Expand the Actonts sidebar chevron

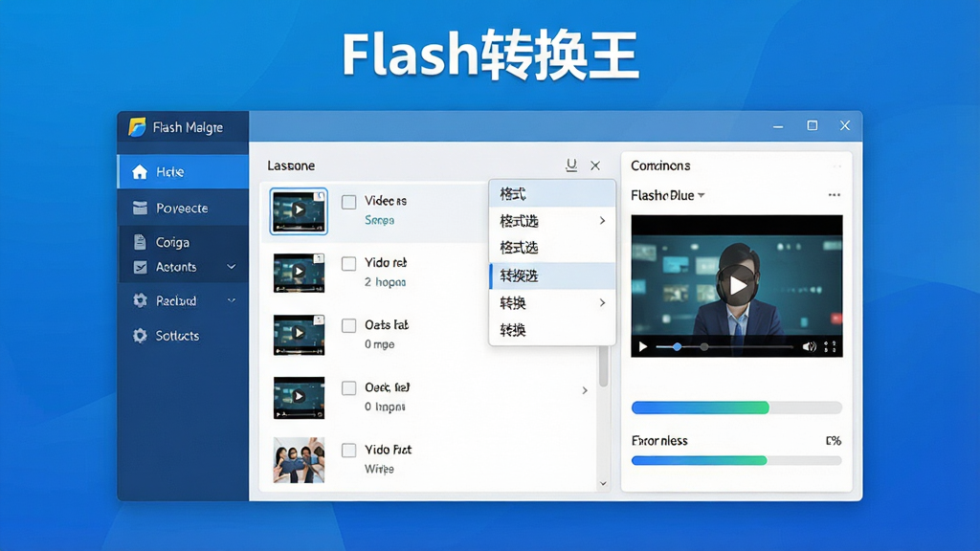pyautogui.click(x=232, y=267)
